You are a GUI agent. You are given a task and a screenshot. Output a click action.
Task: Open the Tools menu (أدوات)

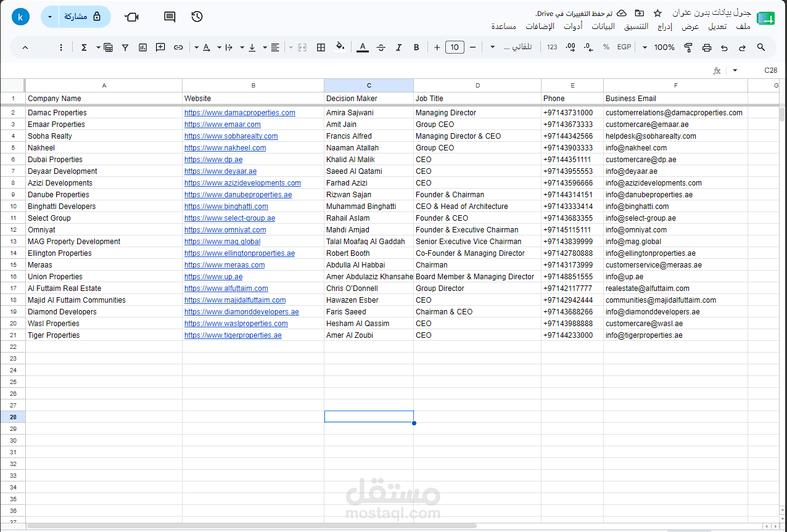[573, 27]
